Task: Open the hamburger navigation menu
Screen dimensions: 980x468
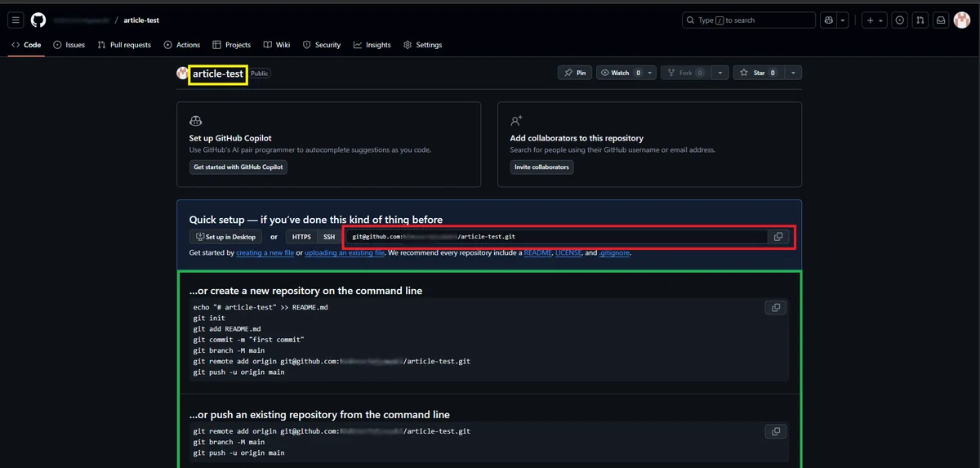Action: click(x=16, y=20)
